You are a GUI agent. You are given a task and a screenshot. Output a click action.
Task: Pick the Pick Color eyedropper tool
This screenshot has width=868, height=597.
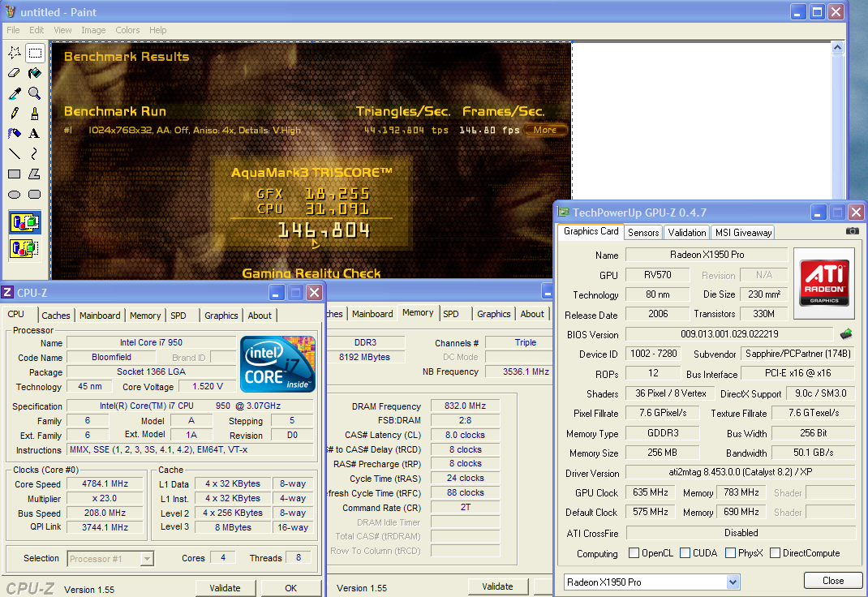point(15,93)
